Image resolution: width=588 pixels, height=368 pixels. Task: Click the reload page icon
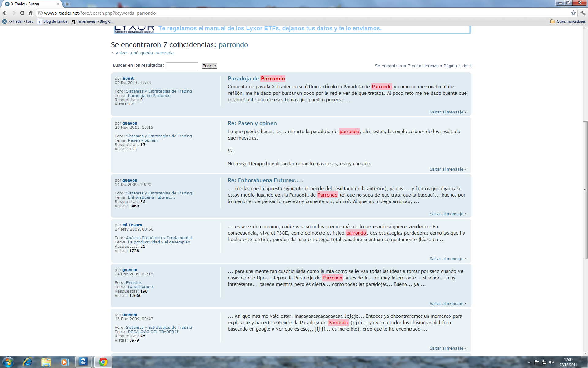click(x=22, y=13)
